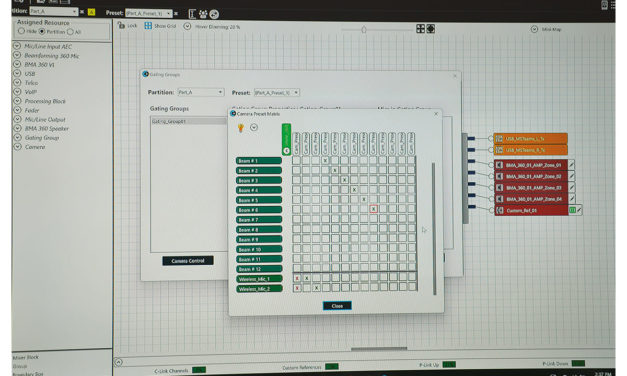
Task: Click the four-squares fit view icon above canvas
Action: pyautogui.click(x=420, y=28)
